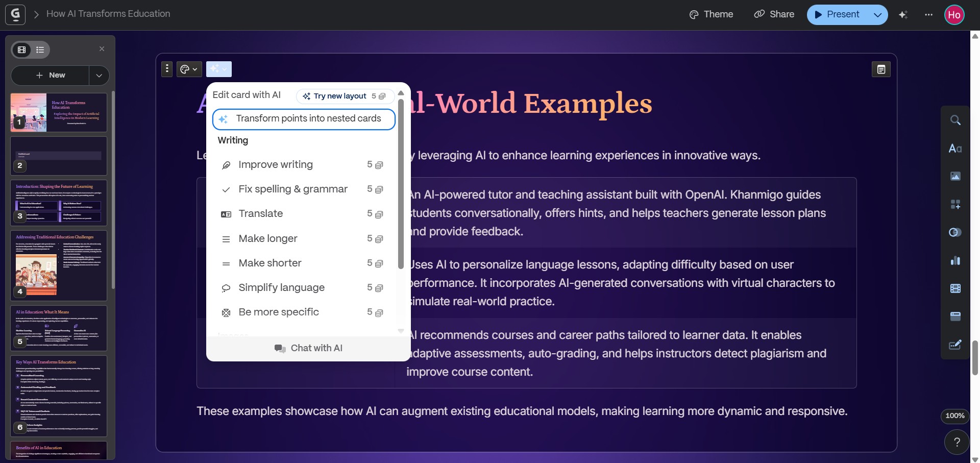Select slide 3 Introduction thumbnail
980x463 pixels.
pyautogui.click(x=59, y=203)
